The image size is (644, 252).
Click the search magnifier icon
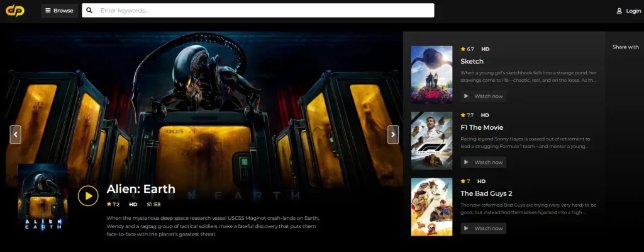pos(90,11)
